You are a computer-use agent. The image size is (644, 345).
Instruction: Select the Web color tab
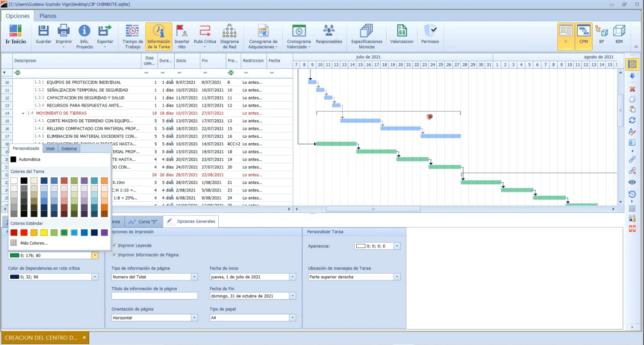coord(50,149)
